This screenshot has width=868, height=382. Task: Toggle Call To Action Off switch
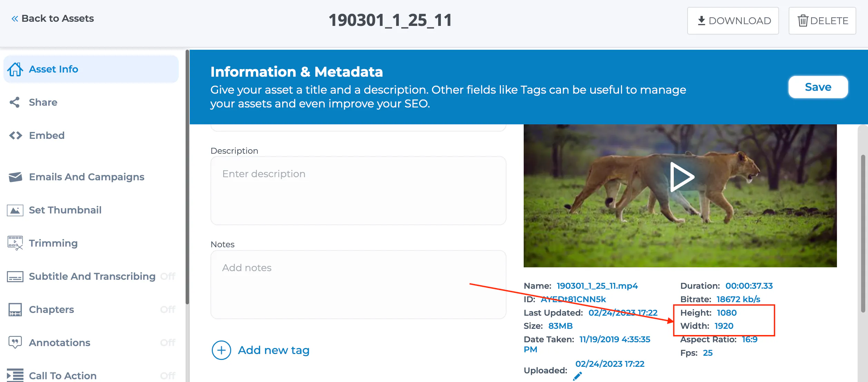click(168, 376)
